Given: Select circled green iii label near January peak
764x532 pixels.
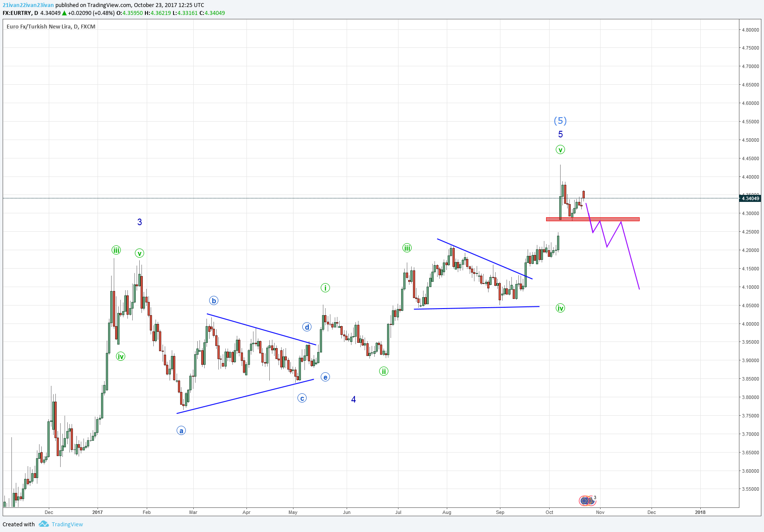Looking at the screenshot, I should [x=116, y=250].
